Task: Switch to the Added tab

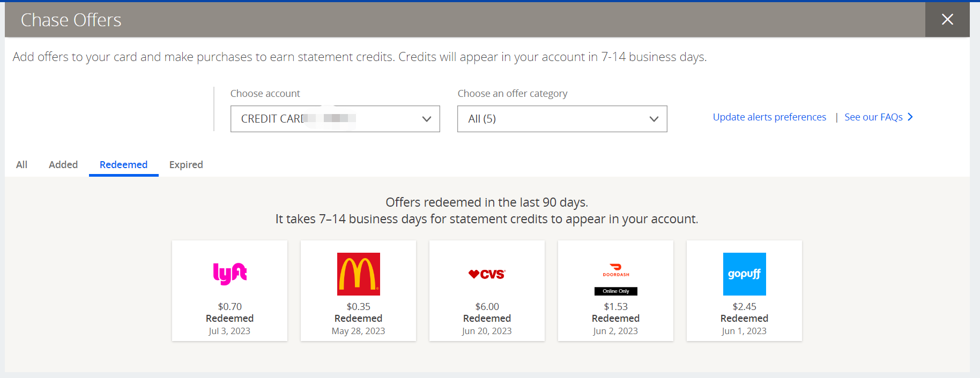Action: pyautogui.click(x=63, y=164)
